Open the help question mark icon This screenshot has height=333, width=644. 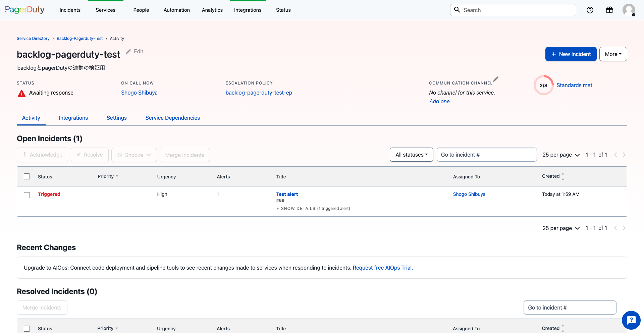(590, 10)
